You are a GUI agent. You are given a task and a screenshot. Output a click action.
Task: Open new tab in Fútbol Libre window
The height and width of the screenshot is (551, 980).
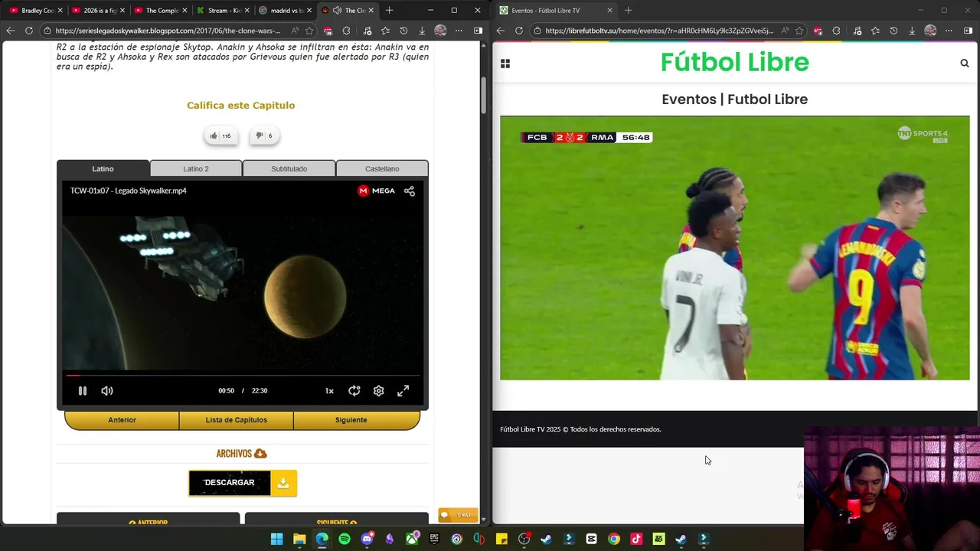pyautogui.click(x=628, y=11)
